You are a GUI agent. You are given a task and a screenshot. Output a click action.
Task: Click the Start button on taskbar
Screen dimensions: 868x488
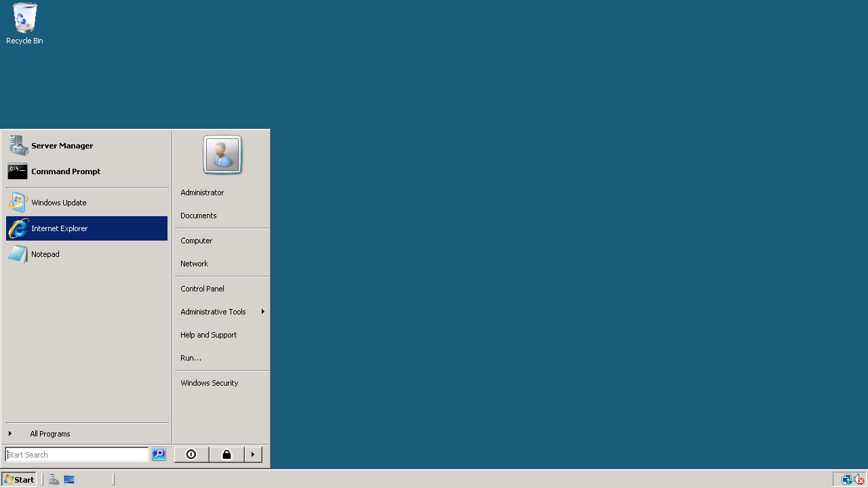(x=19, y=480)
